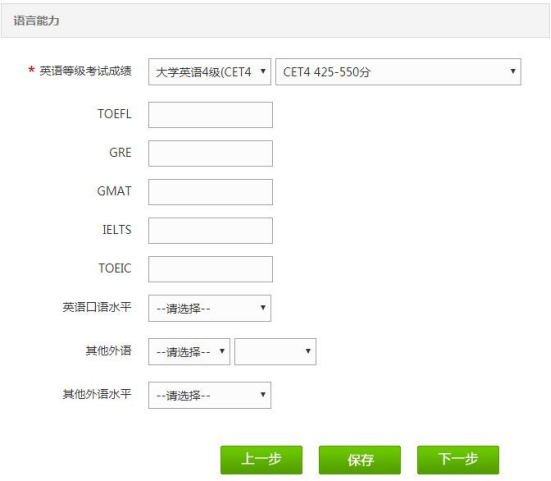551x481 pixels.
Task: Open the CET4 425-550分 score range dropdown
Action: point(398,72)
